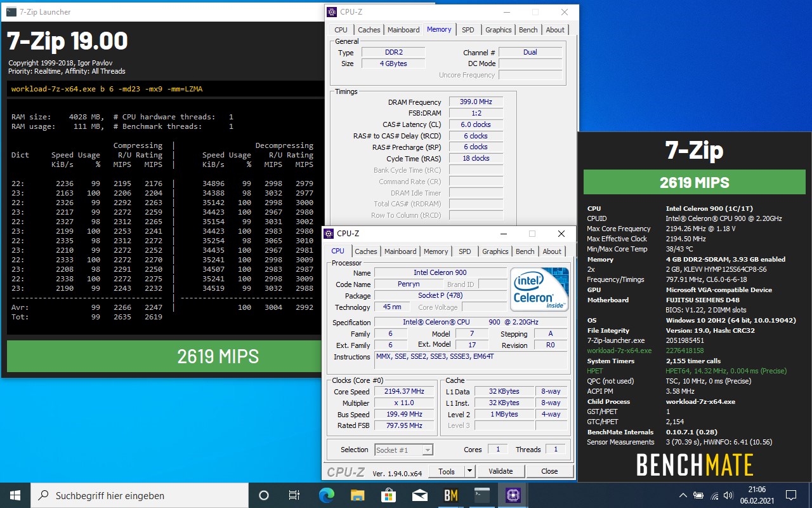Screen dimensions: 812x508
Task: Minimize the front CPU-Z window
Action: coord(503,234)
